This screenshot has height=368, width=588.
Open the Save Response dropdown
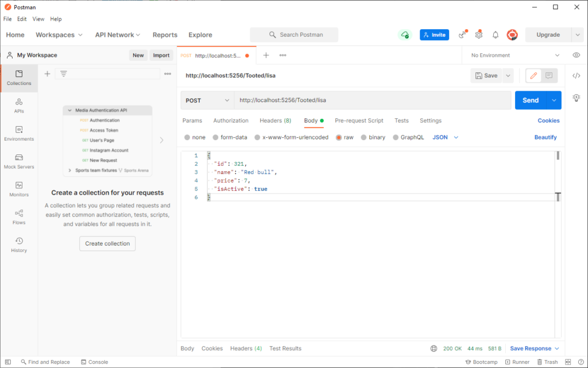pyautogui.click(x=535, y=348)
